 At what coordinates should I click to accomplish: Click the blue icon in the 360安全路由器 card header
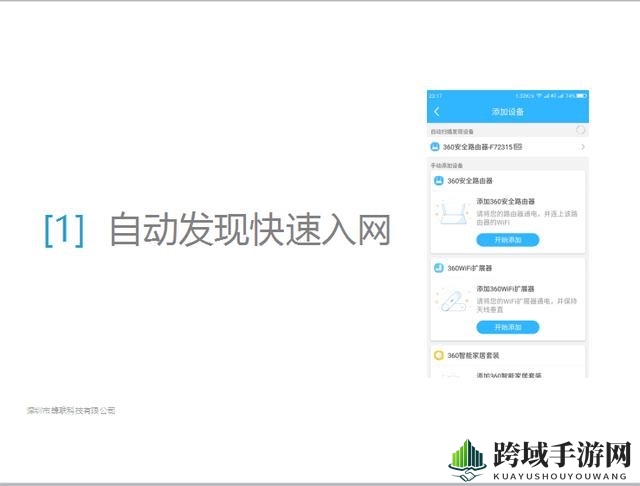click(x=438, y=181)
